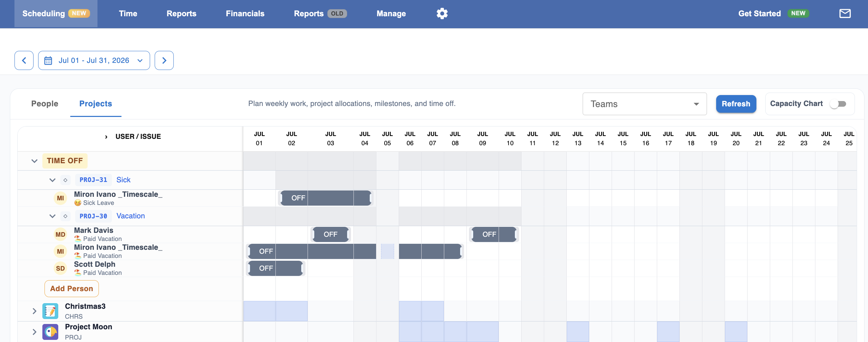Click the CHRS project key
This screenshot has height=342, width=868.
coord(74,317)
